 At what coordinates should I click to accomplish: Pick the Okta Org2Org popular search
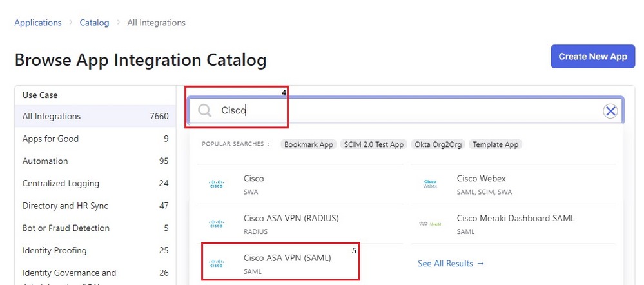(x=437, y=144)
